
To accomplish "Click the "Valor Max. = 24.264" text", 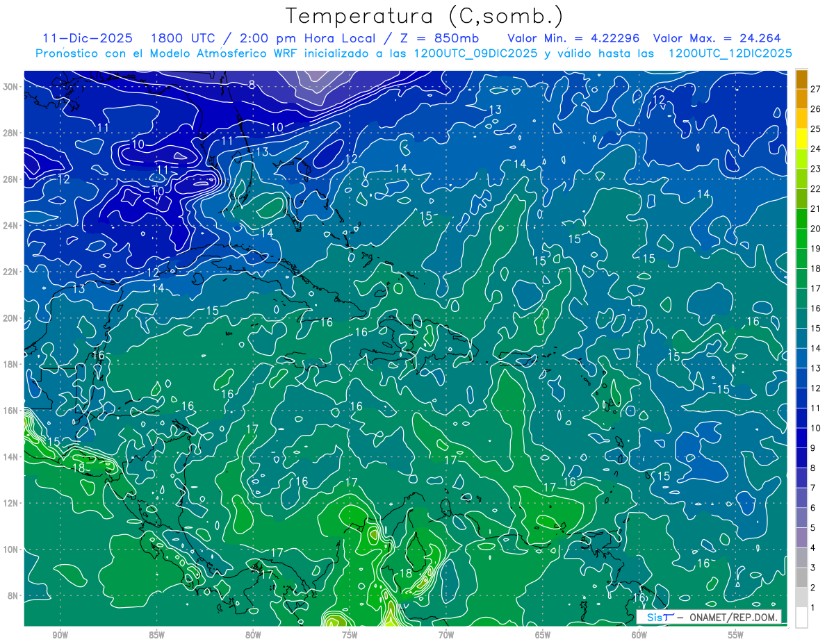I will [717, 38].
